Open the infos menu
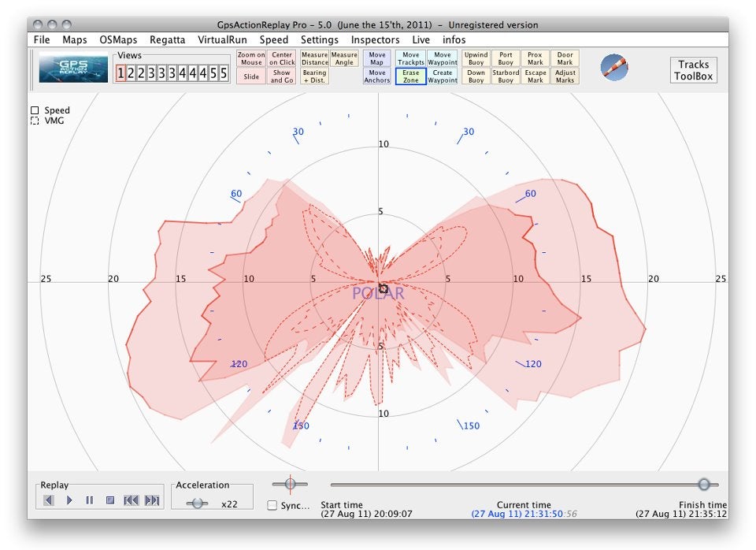 [454, 39]
